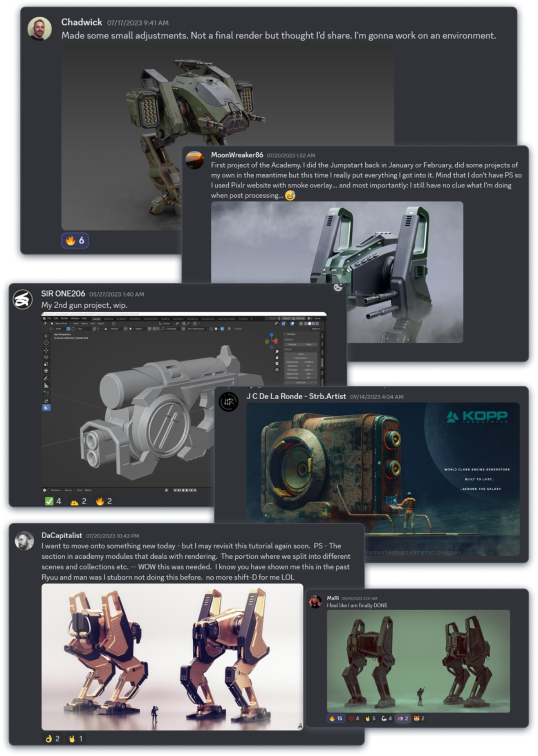Toggle the OK hand reaction with 2
The width and height of the screenshot is (538, 756).
pyautogui.click(x=52, y=739)
